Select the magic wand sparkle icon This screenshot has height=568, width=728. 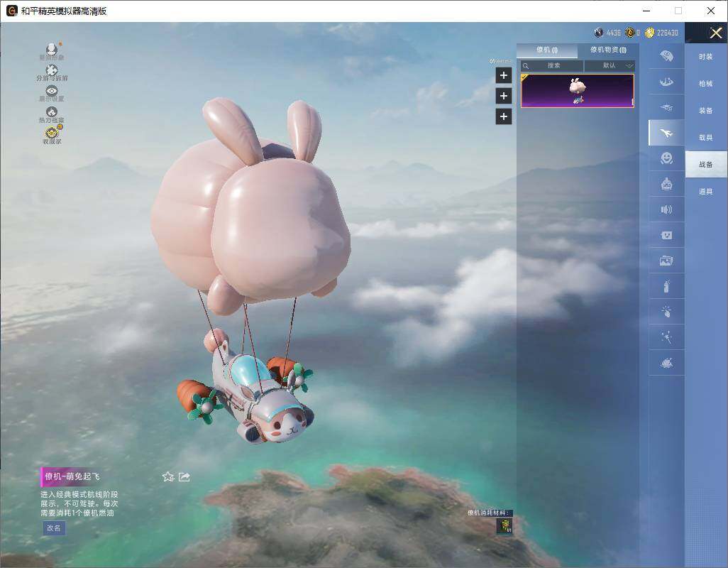click(666, 337)
